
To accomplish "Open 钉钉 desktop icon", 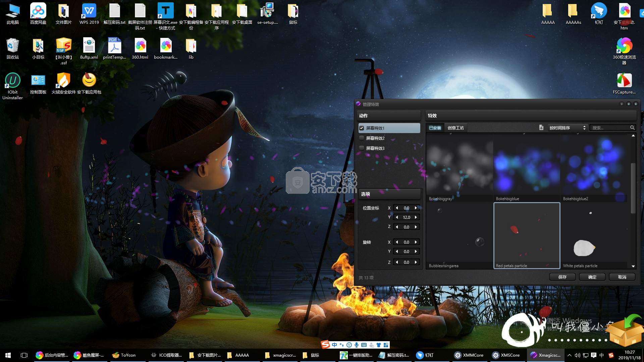I will pyautogui.click(x=599, y=14).
